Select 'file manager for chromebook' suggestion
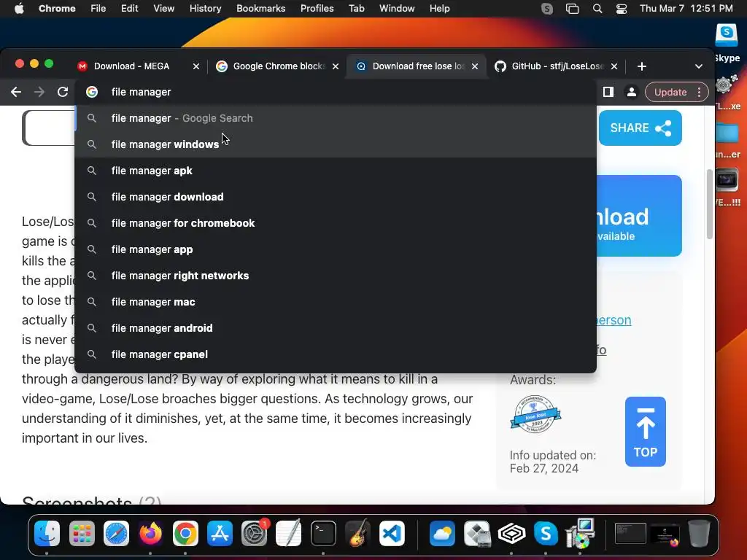Image resolution: width=747 pixels, height=560 pixels. point(336,223)
